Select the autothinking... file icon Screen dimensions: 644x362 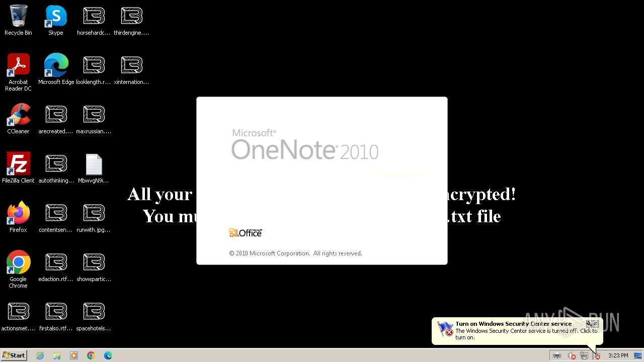(x=56, y=168)
